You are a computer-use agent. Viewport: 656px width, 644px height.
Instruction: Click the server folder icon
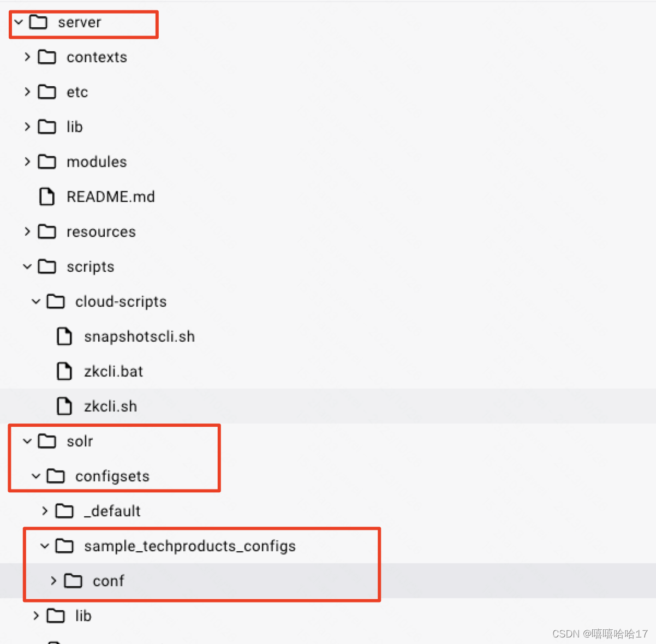[x=39, y=22]
